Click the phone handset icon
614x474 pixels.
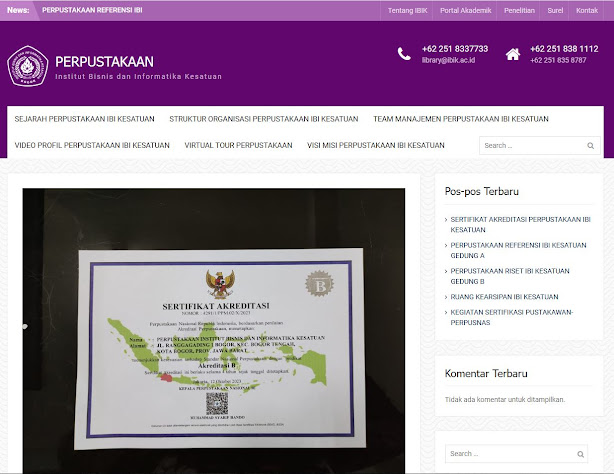[x=404, y=54]
